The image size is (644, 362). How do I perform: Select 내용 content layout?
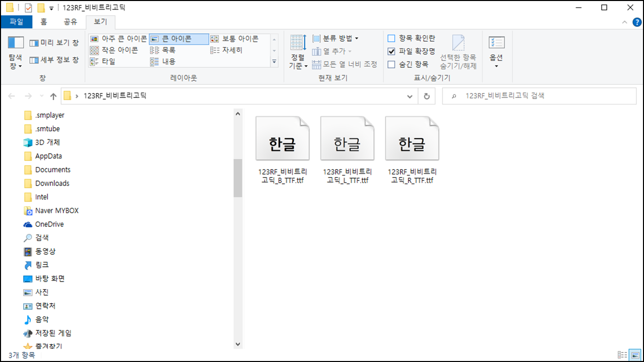[x=163, y=62]
